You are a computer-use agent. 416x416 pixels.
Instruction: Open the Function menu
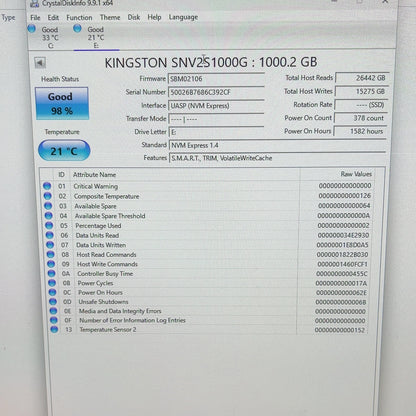coord(79,17)
